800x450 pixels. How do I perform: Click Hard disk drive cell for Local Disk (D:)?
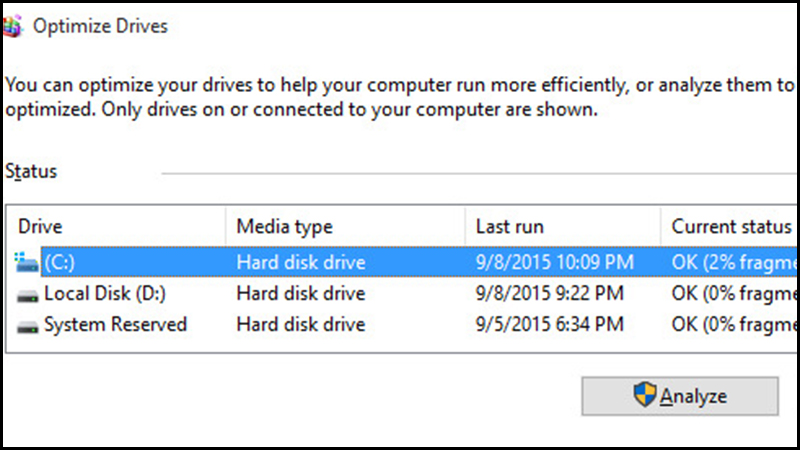coord(301,293)
